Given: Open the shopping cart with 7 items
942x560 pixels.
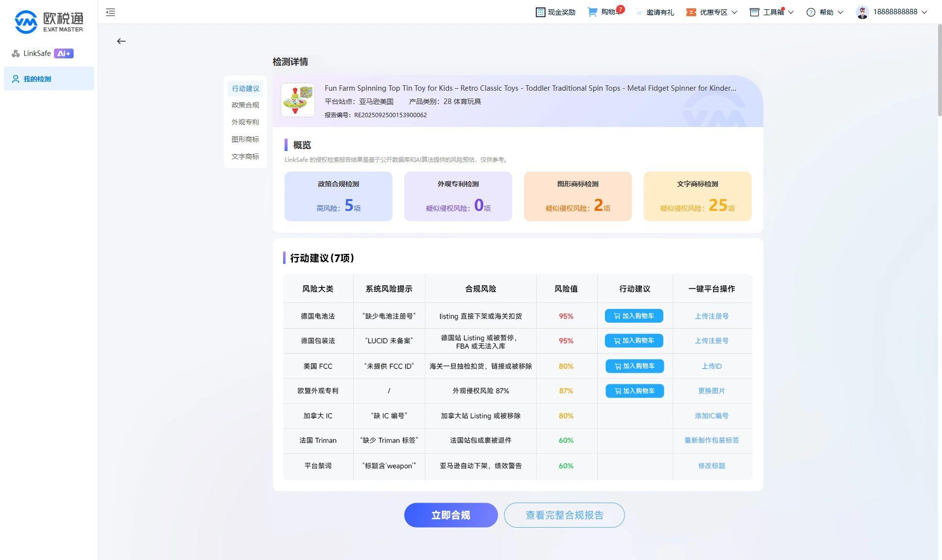Looking at the screenshot, I should click(593, 12).
